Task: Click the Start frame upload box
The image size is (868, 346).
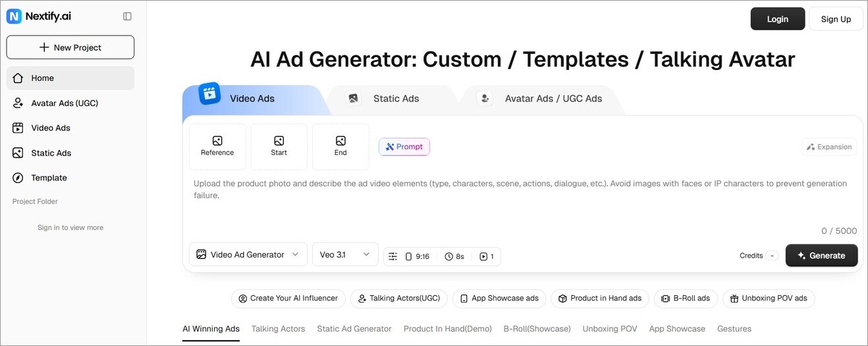Action: (279, 146)
